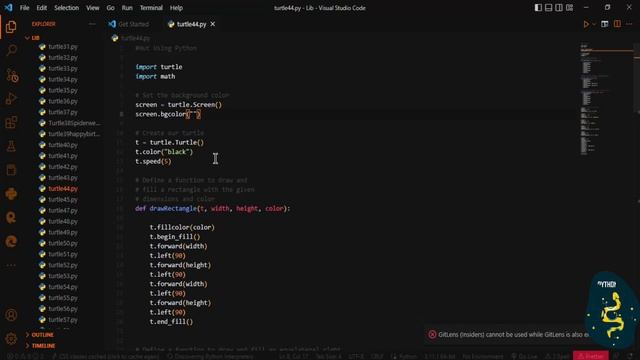The width and height of the screenshot is (640, 360).
Task: Open the Python extension icon in the activity bar
Action: pyautogui.click(x=11, y=193)
